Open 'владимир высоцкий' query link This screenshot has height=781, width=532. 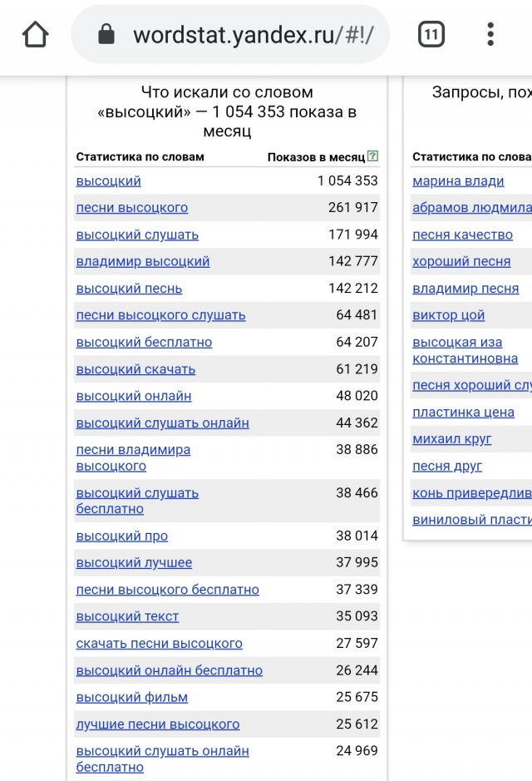143,261
